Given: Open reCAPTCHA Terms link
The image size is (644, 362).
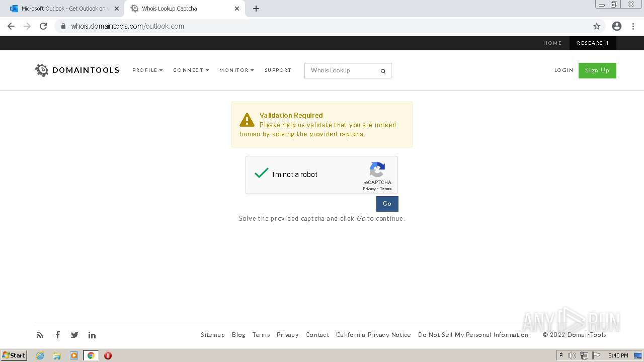Looking at the screenshot, I should [x=385, y=189].
